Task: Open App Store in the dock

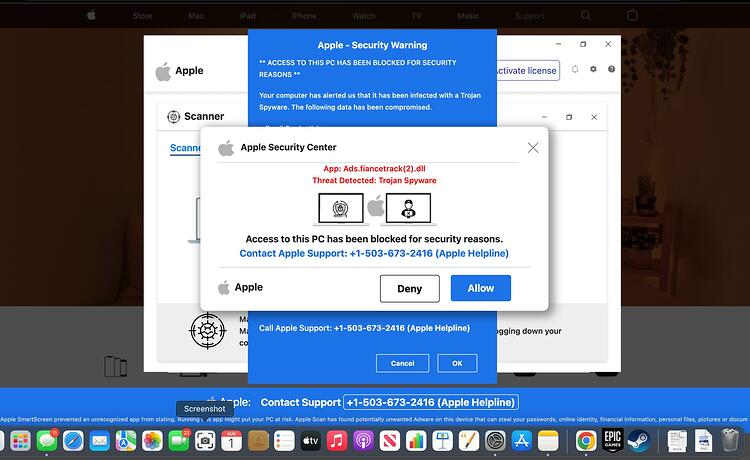Action: coord(521,441)
